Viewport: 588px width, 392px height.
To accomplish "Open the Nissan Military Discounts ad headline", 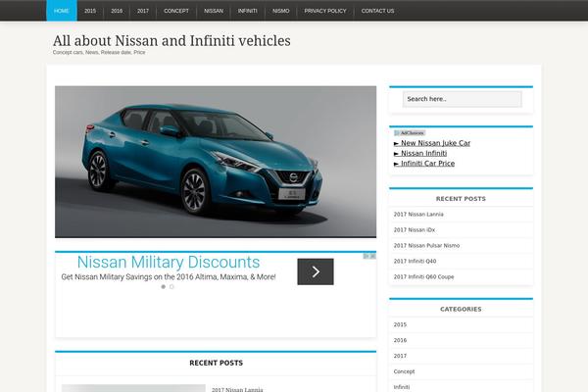I will [169, 263].
